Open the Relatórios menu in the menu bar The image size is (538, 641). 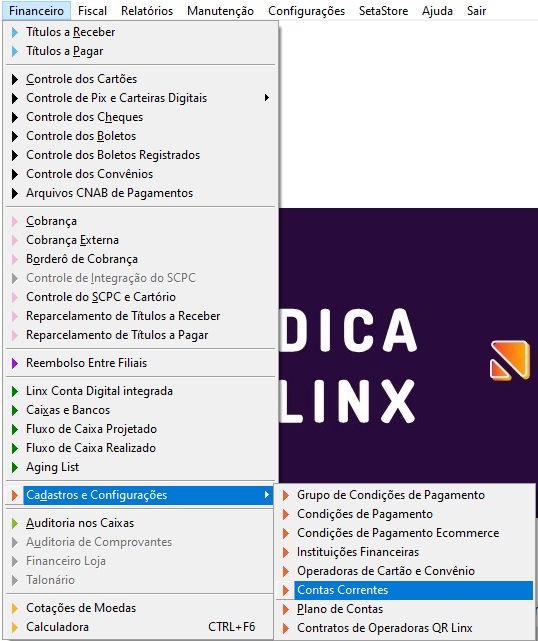(147, 11)
